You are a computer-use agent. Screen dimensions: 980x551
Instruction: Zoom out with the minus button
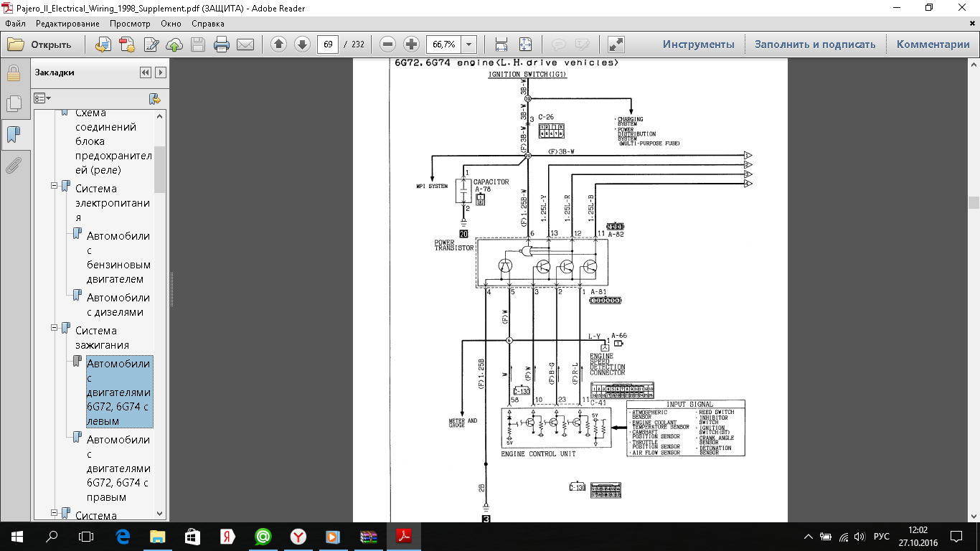pyautogui.click(x=388, y=44)
